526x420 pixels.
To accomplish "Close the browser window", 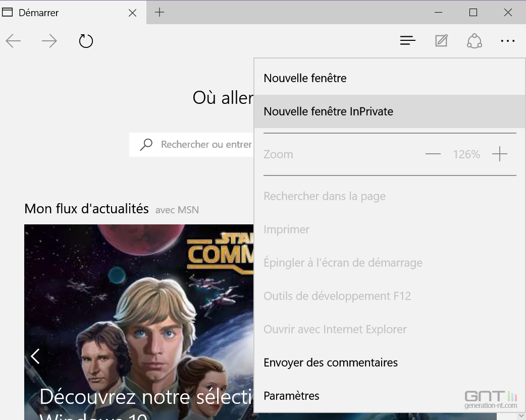I will pos(508,13).
